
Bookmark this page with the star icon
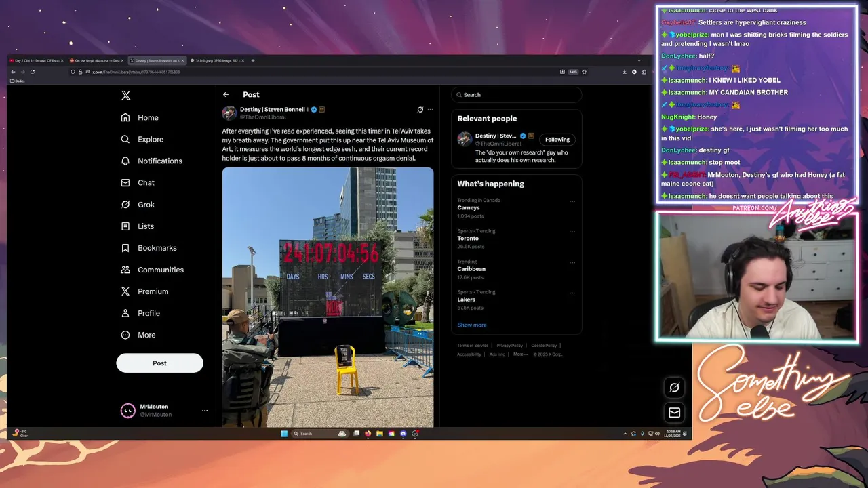pos(584,72)
